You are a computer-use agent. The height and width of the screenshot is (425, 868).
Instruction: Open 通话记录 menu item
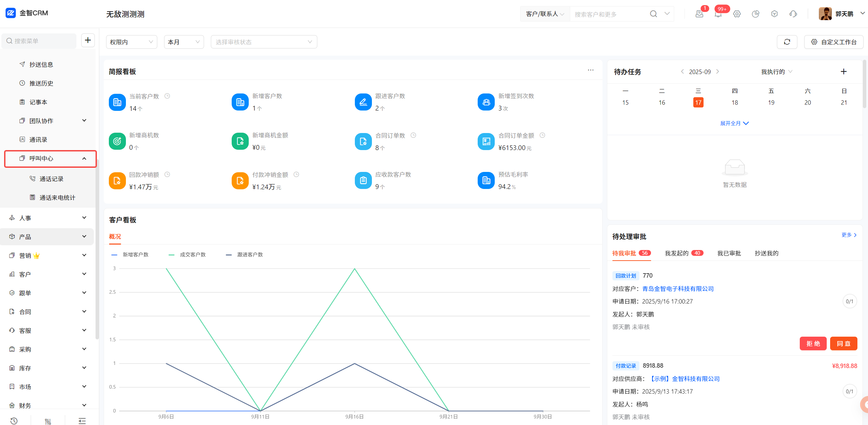click(x=51, y=179)
